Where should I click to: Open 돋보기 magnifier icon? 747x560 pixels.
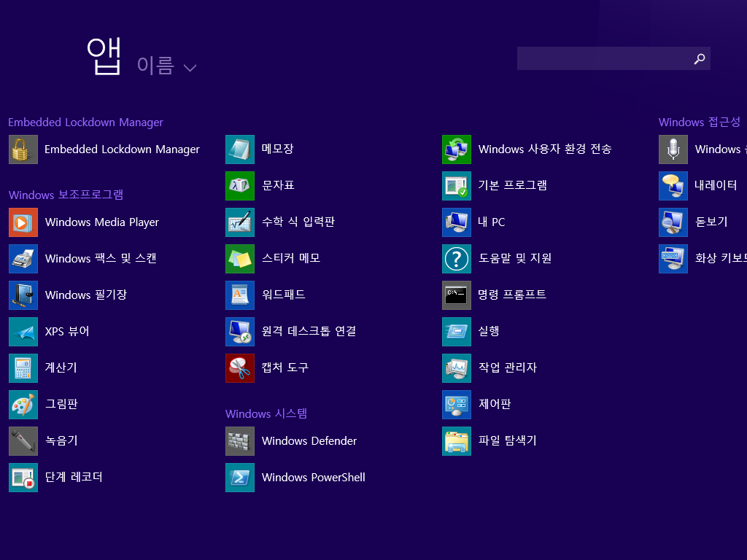673,222
